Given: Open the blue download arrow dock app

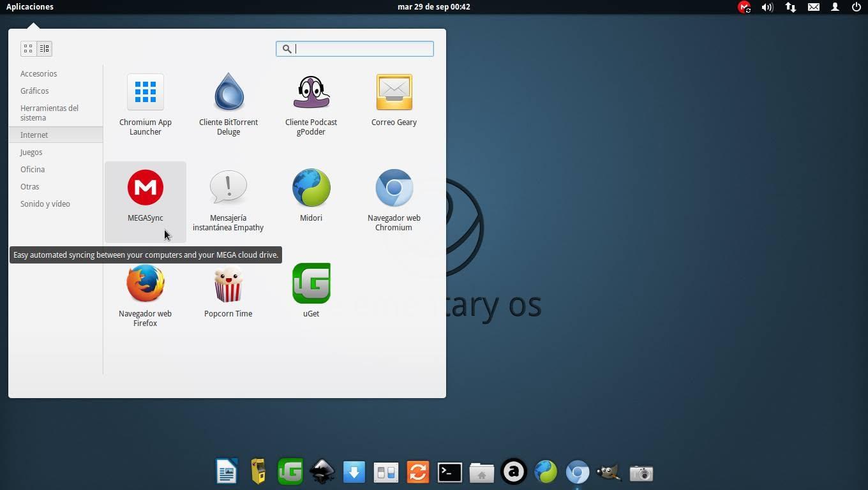Looking at the screenshot, I should (x=354, y=472).
